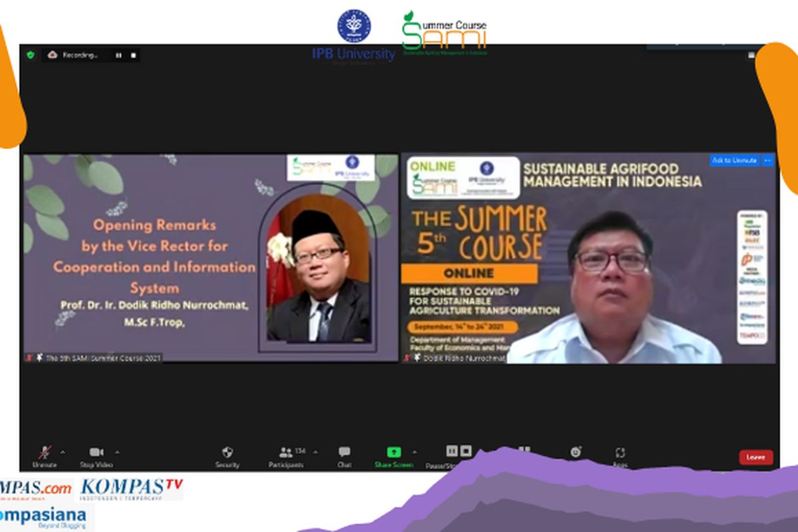Open the three-dots menu on Dodik's video

tap(768, 161)
